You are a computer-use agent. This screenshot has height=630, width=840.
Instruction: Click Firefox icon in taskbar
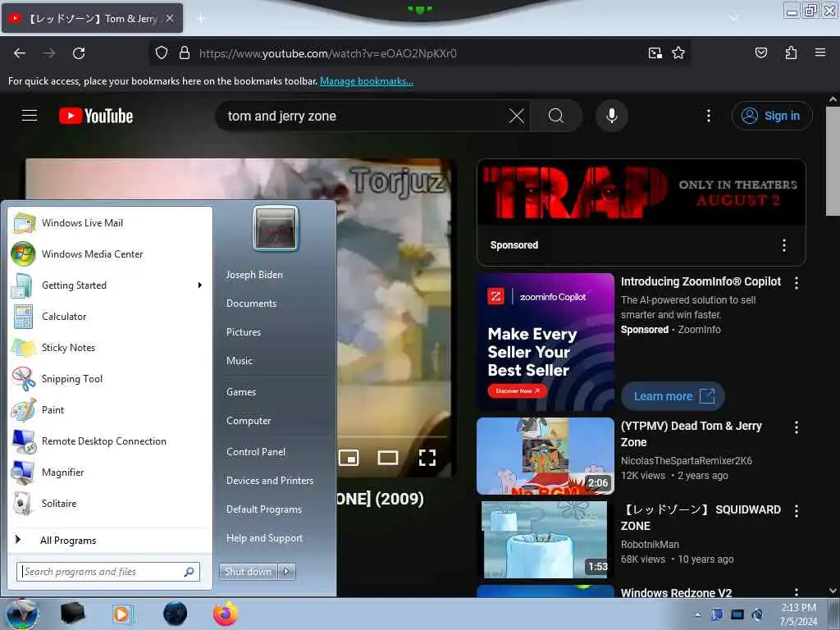[x=225, y=614]
